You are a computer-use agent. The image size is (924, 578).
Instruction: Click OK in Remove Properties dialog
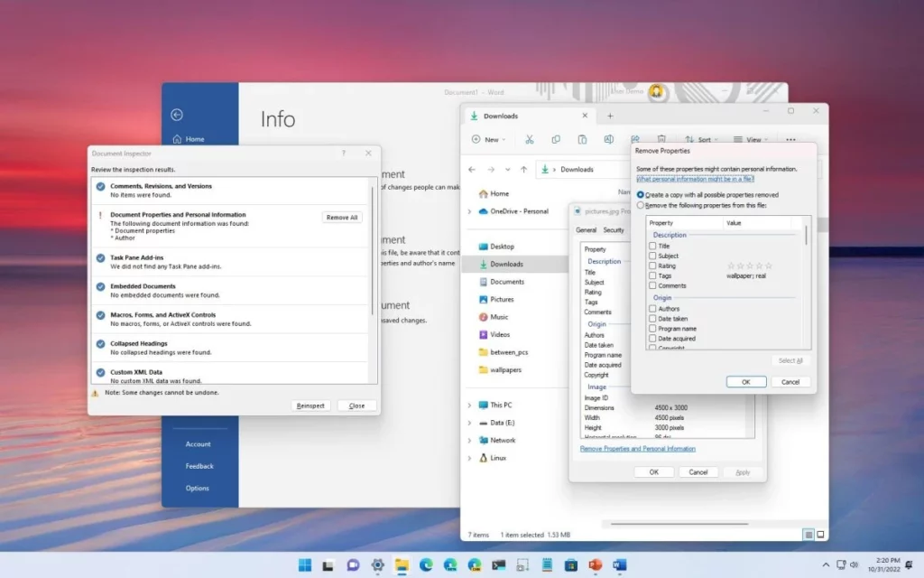746,382
